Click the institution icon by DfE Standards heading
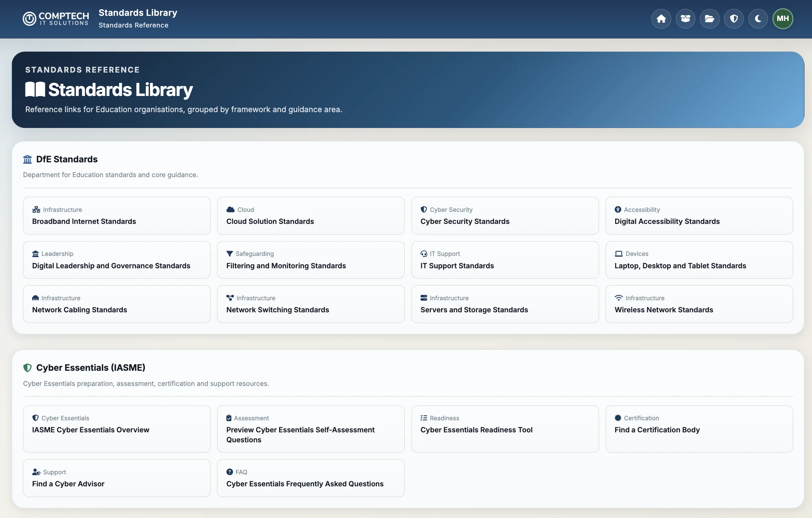812x518 pixels. 27,159
